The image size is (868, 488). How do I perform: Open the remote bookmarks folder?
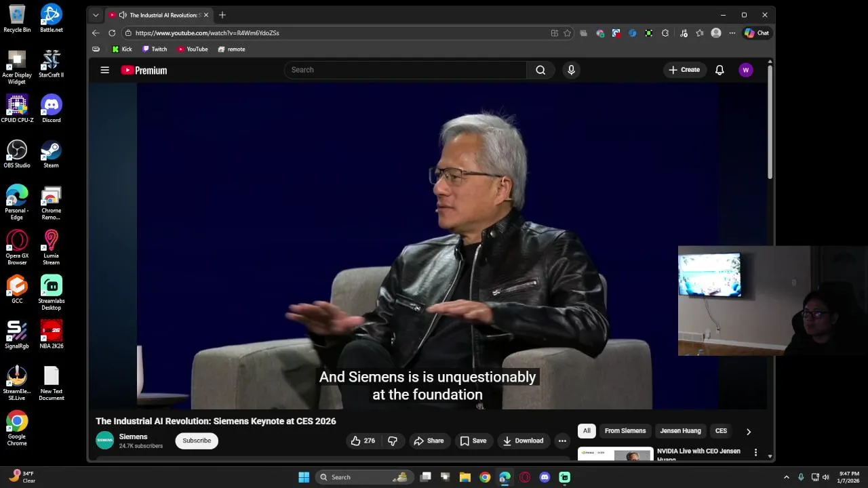(x=231, y=49)
